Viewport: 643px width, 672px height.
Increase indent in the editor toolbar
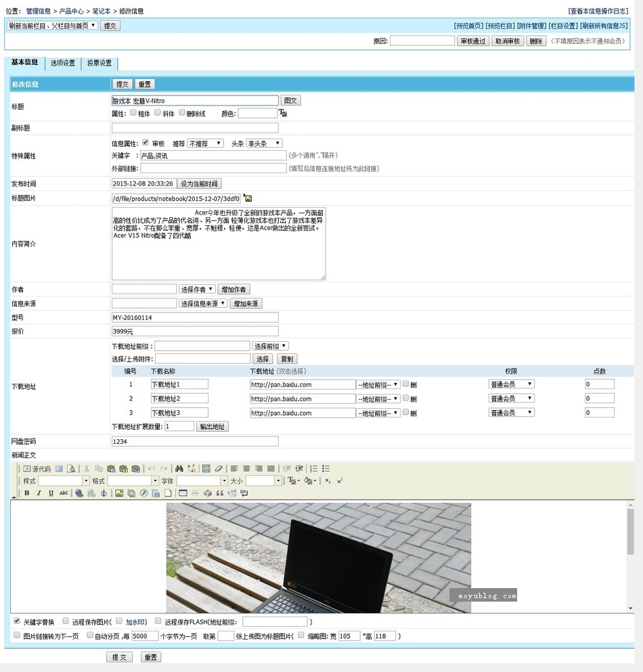298,469
